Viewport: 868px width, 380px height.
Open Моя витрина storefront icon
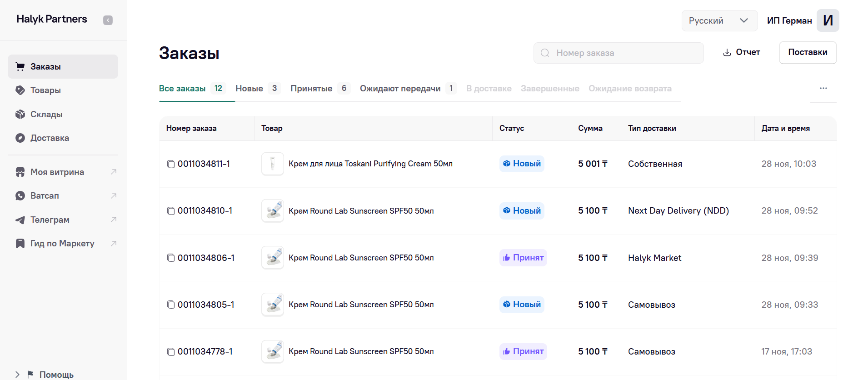tap(20, 172)
